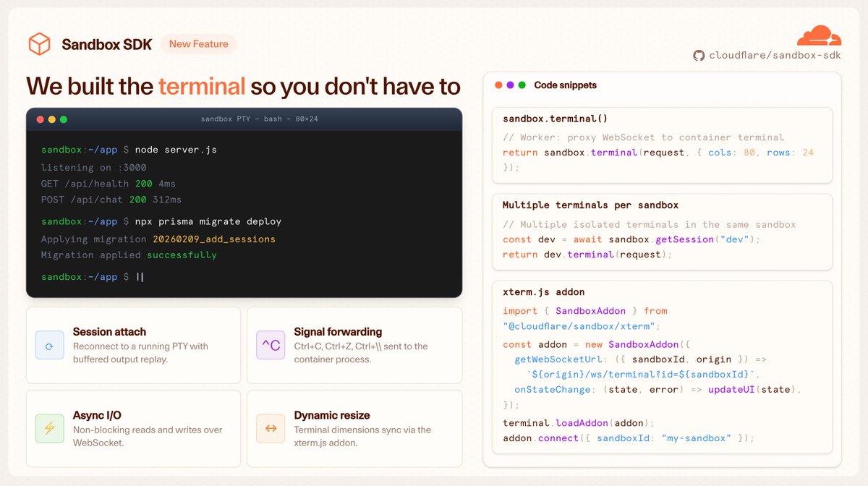
Task: Click purple dot in Code snippets header
Action: click(x=510, y=85)
